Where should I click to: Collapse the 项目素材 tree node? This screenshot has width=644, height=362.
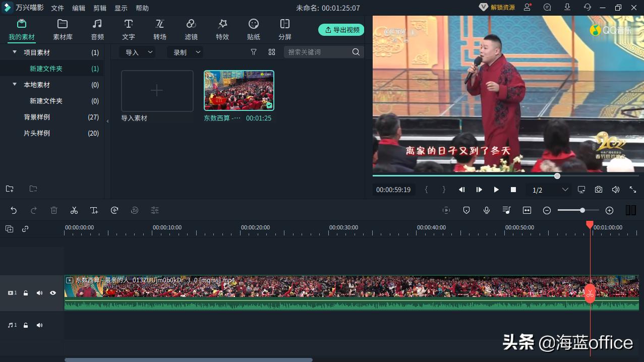(15, 52)
